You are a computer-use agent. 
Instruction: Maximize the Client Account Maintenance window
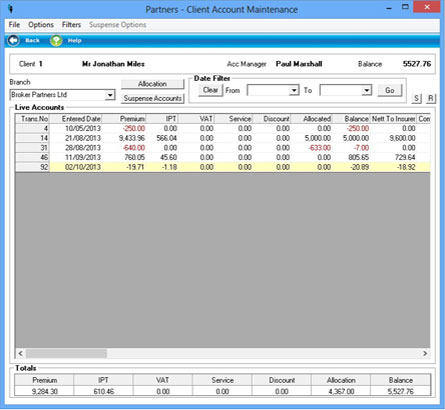405,7
